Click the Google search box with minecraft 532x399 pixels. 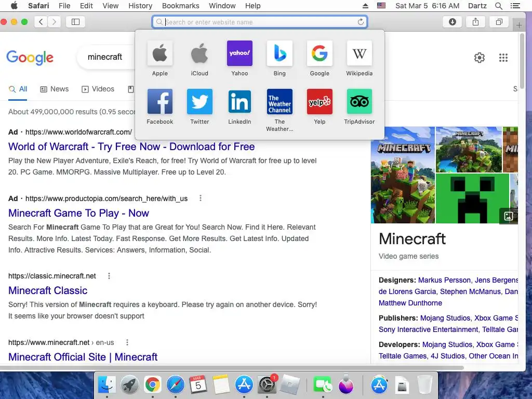[105, 57]
